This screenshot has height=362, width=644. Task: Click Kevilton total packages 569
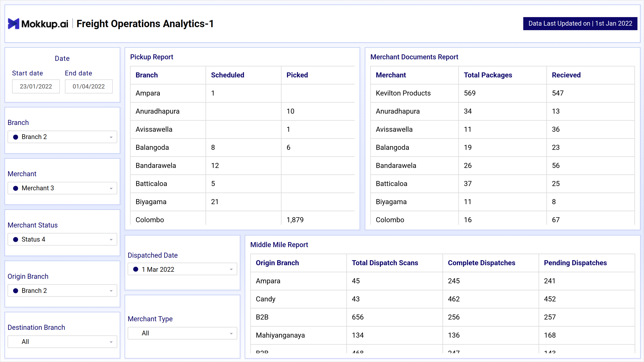(x=470, y=93)
